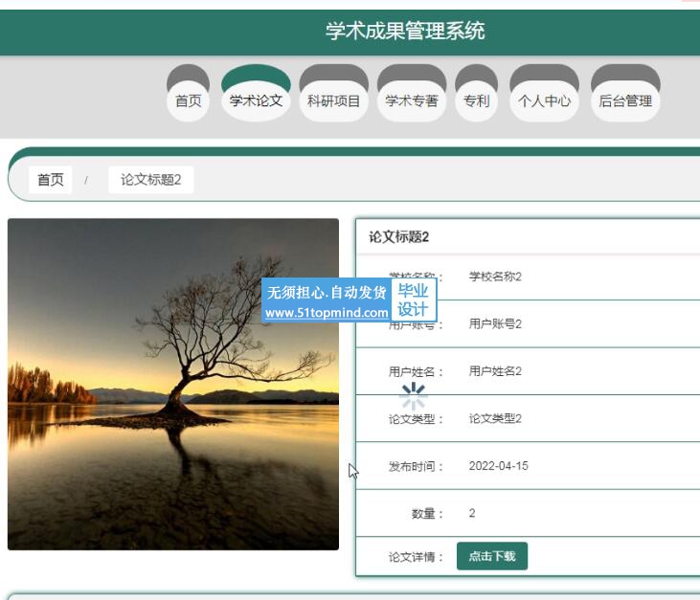The height and width of the screenshot is (600, 700).
Task: Click the www.51topmind.com watermark link
Action: click(x=327, y=313)
